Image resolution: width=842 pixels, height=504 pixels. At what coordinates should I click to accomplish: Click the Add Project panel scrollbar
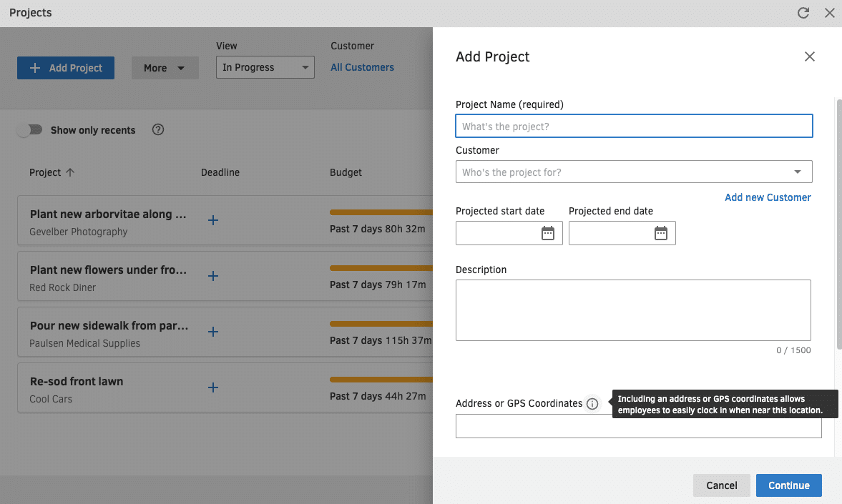tap(838, 224)
